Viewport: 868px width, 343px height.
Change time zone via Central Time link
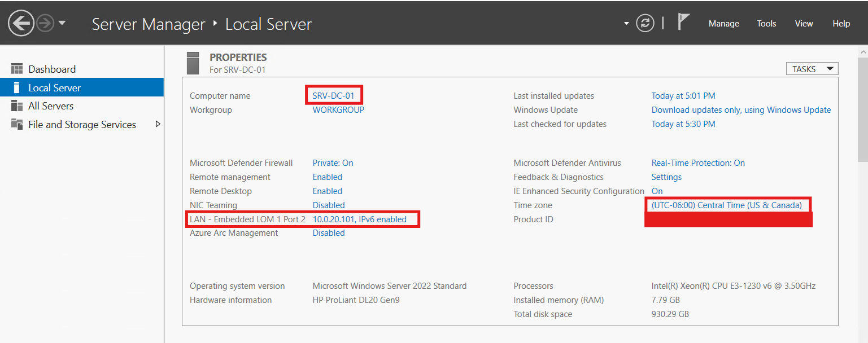coord(726,205)
